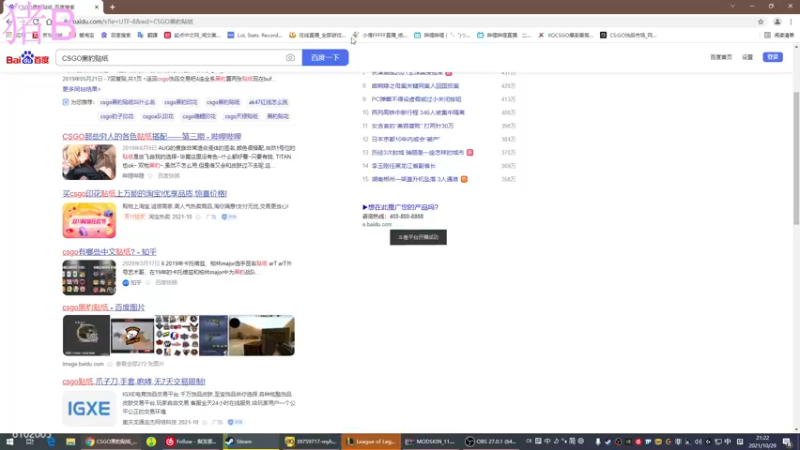Click the Taobao ad thumbnail image

coord(89,220)
